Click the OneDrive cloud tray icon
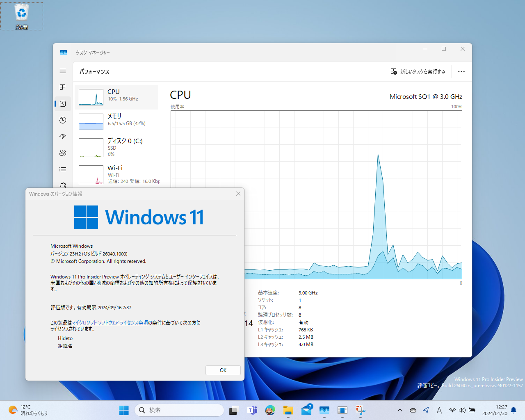The height and width of the screenshot is (420, 525). [x=413, y=410]
